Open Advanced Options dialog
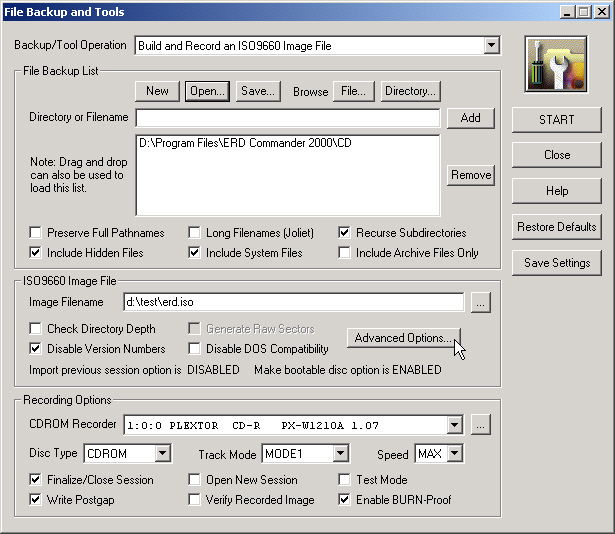This screenshot has width=615, height=534. pyautogui.click(x=404, y=338)
